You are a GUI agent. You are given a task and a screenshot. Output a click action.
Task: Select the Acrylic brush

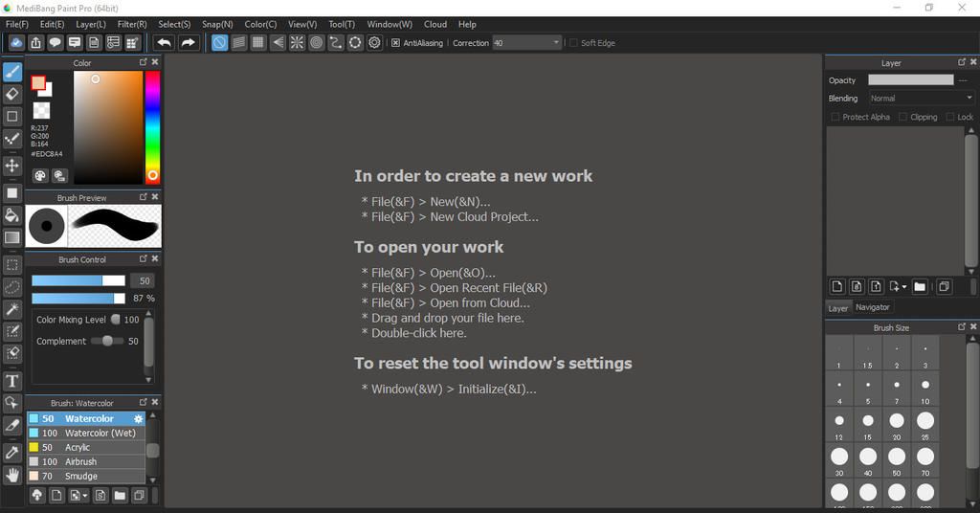[x=86, y=447]
